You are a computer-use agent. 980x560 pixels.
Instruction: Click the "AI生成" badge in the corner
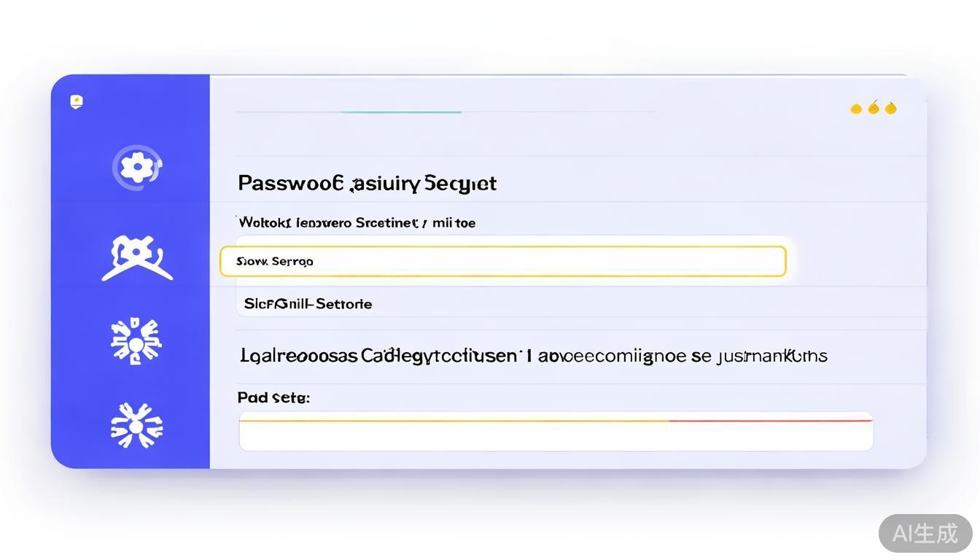pyautogui.click(x=925, y=533)
